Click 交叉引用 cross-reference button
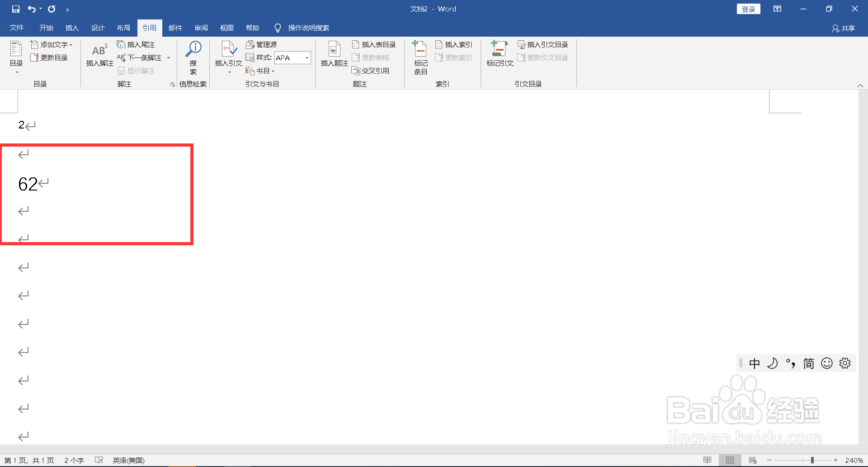The height and width of the screenshot is (467, 868). 371,71
